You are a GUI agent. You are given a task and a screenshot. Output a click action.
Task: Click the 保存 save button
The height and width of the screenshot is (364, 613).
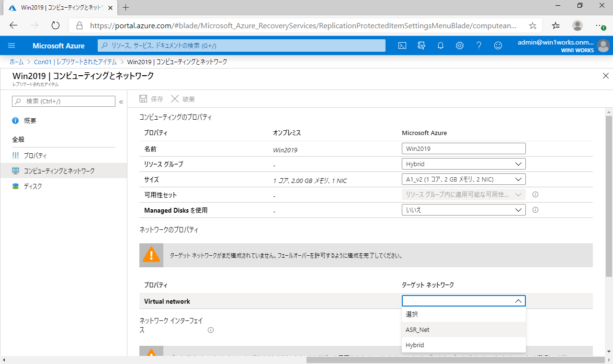(x=151, y=99)
